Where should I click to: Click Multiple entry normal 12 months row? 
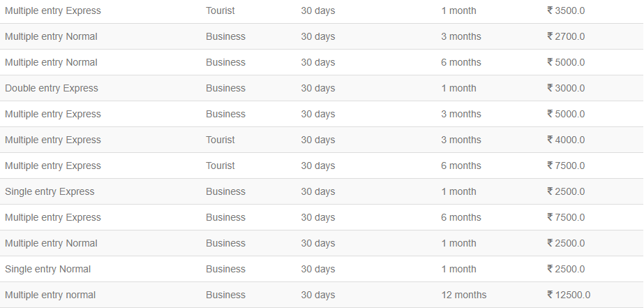point(322,295)
